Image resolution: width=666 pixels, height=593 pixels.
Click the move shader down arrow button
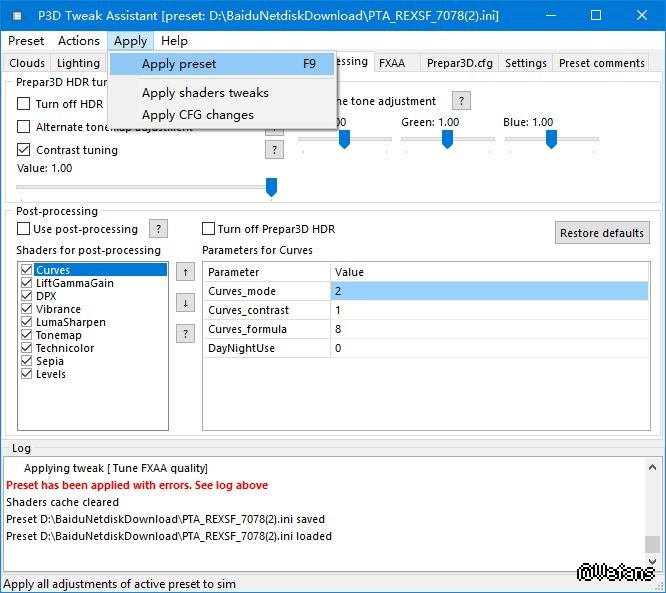(185, 302)
